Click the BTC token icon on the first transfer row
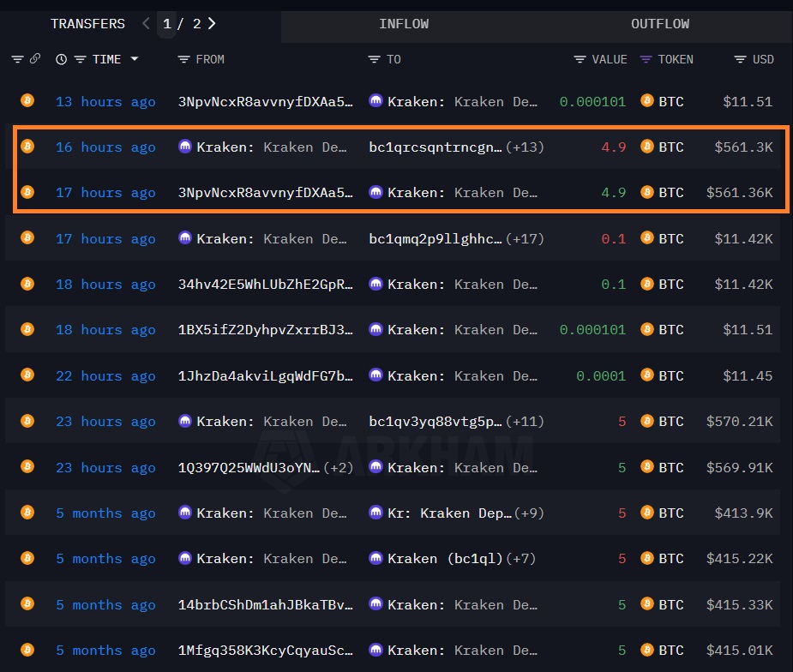793x672 pixels. 647,101
